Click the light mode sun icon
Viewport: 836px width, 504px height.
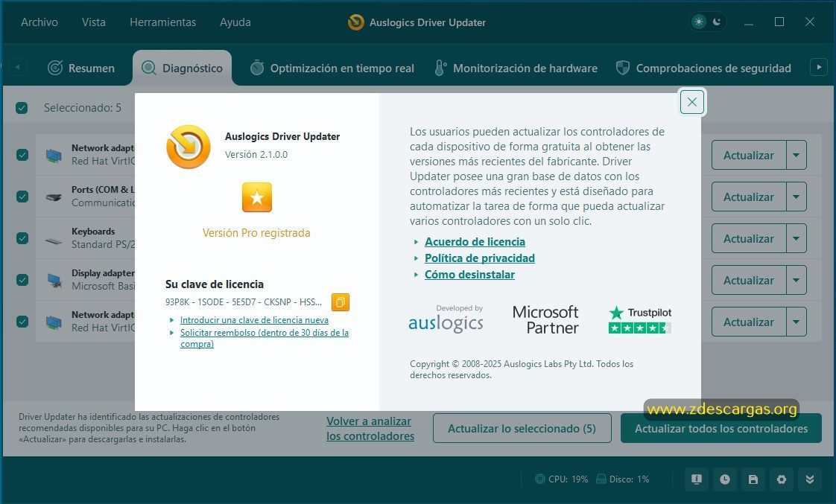(x=698, y=22)
